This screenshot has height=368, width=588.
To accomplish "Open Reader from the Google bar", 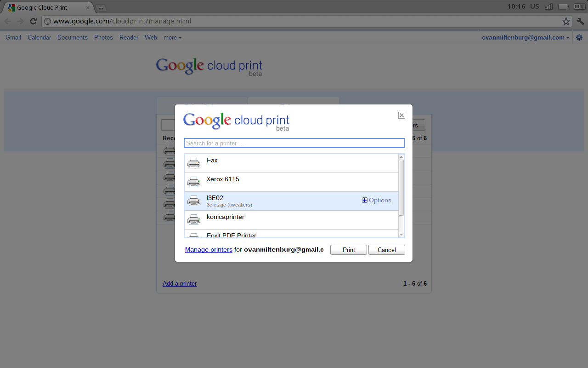I will tap(129, 38).
